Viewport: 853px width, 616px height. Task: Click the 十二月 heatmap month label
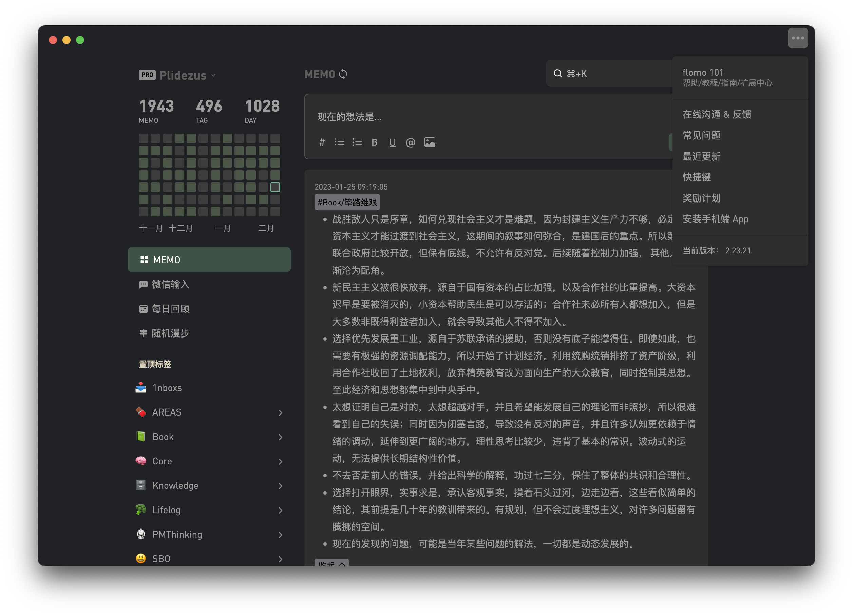click(x=181, y=228)
